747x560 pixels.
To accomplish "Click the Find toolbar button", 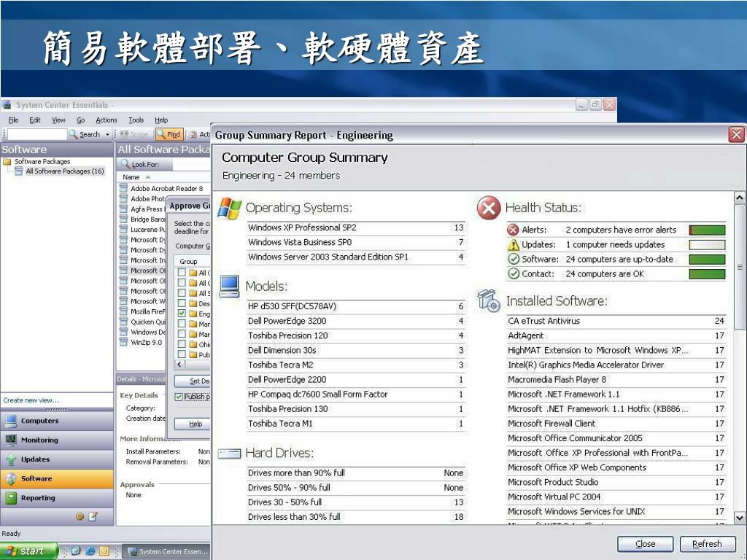I will click(x=169, y=134).
